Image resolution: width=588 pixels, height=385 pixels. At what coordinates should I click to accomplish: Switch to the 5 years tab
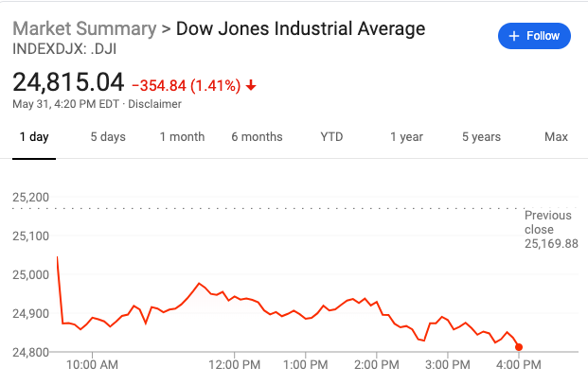tap(481, 137)
